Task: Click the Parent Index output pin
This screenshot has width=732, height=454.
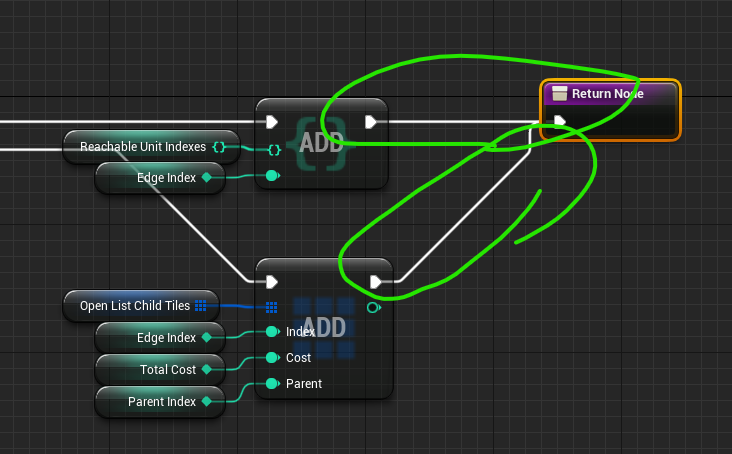Action: (x=206, y=402)
